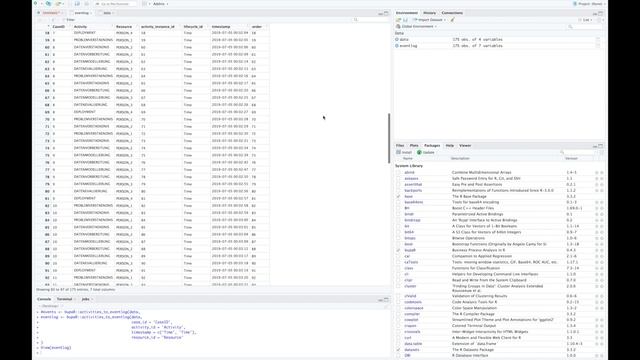
Task: Click the remove icon for cluster package
Action: click(602, 286)
